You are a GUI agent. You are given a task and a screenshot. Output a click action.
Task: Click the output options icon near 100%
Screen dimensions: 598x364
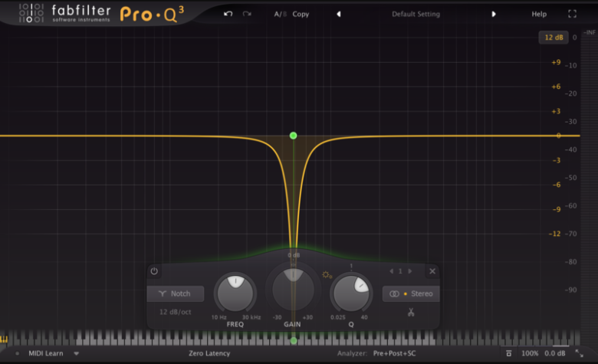click(x=509, y=353)
